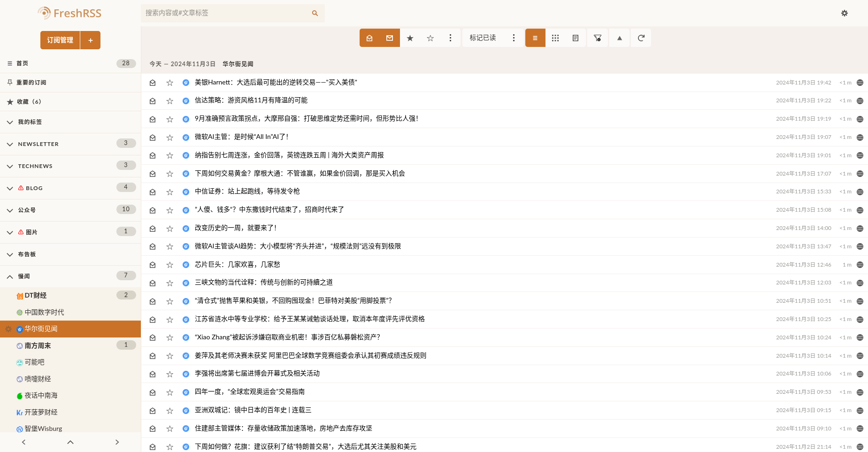Click the search magnifier icon
The height and width of the screenshot is (452, 868).
coord(315,13)
